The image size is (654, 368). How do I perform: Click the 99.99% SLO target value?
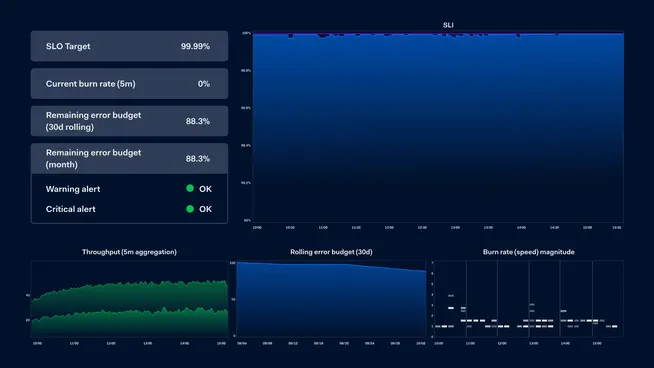(x=195, y=46)
